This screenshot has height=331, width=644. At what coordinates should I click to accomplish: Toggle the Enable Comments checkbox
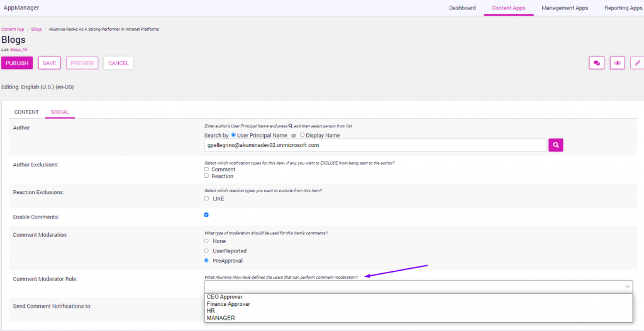coord(207,215)
